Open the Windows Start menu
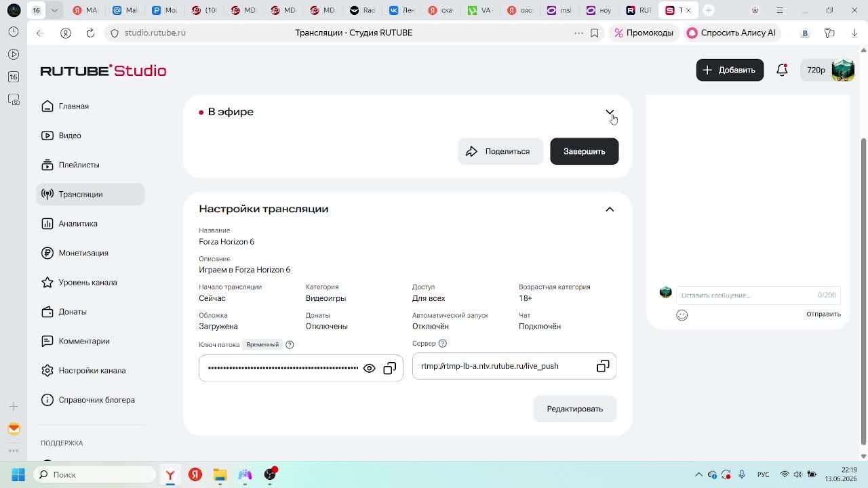 pyautogui.click(x=18, y=474)
